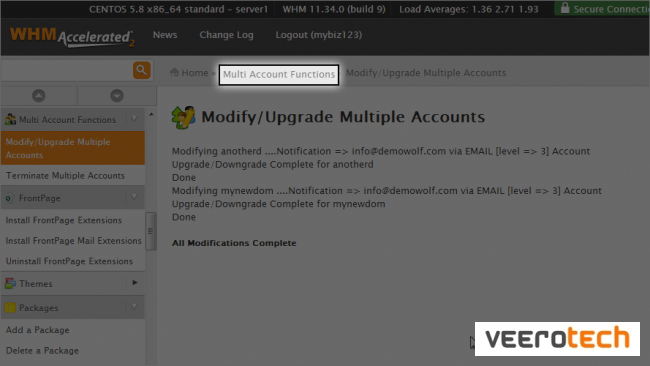Image resolution: width=650 pixels, height=366 pixels.
Task: Click the Multi Account Functions breadcrumb
Action: coord(279,74)
